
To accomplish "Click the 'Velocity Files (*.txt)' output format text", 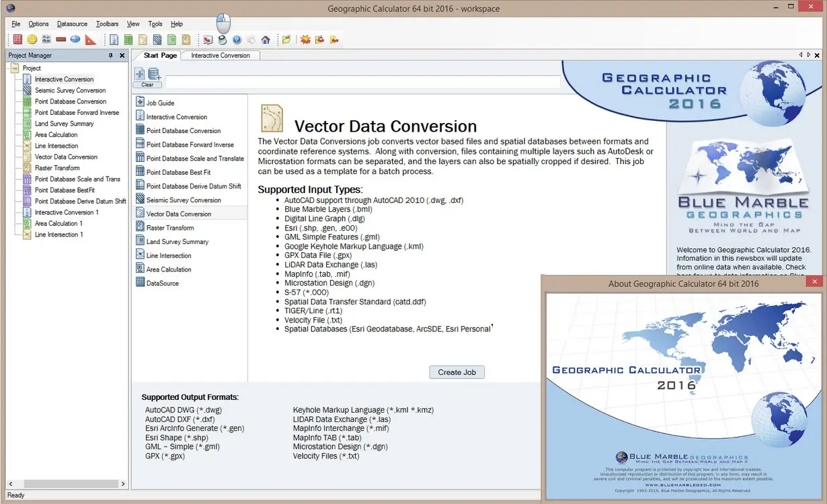I will click(326, 456).
